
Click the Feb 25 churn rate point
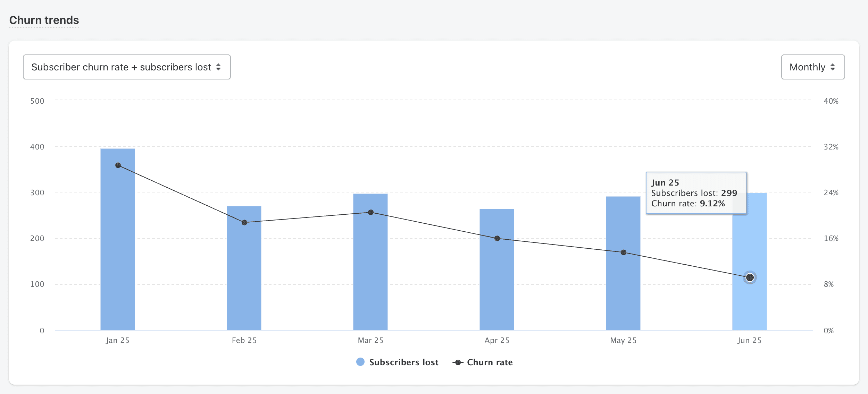coord(244,222)
